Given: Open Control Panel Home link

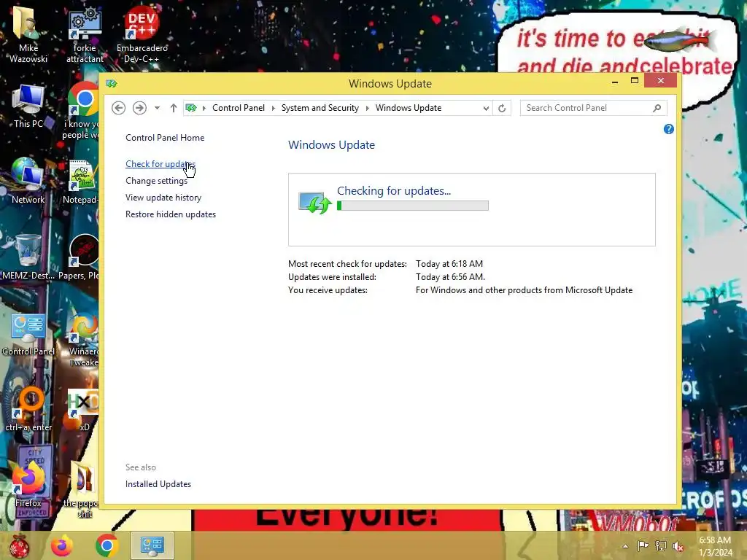Looking at the screenshot, I should [165, 138].
